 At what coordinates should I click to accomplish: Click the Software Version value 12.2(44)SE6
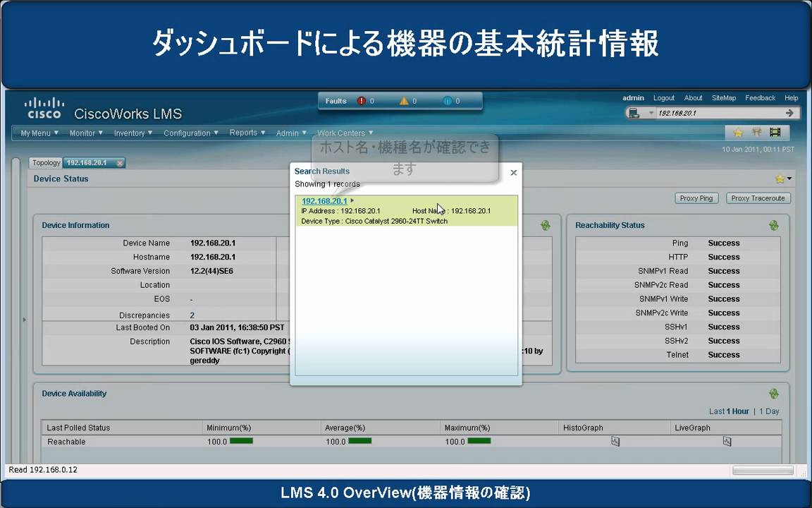pyautogui.click(x=211, y=271)
